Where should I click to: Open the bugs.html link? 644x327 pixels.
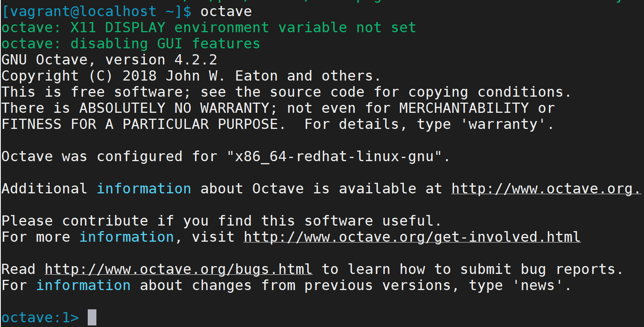tap(178, 269)
